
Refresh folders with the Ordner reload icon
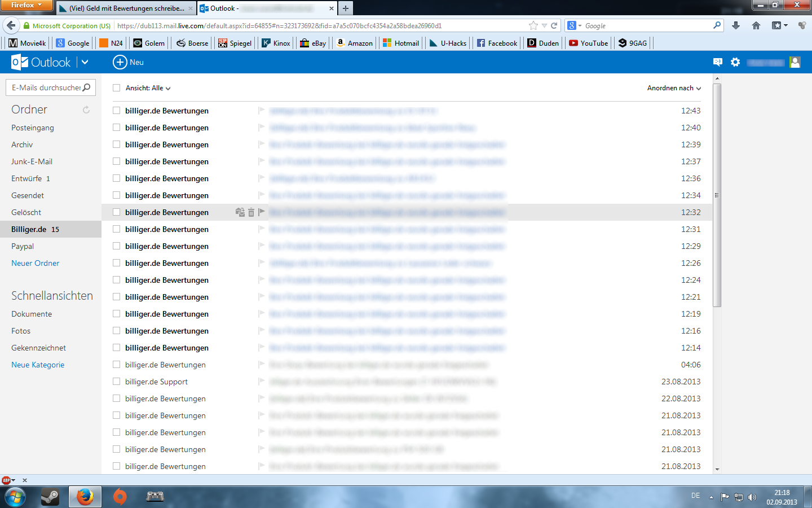(86, 110)
